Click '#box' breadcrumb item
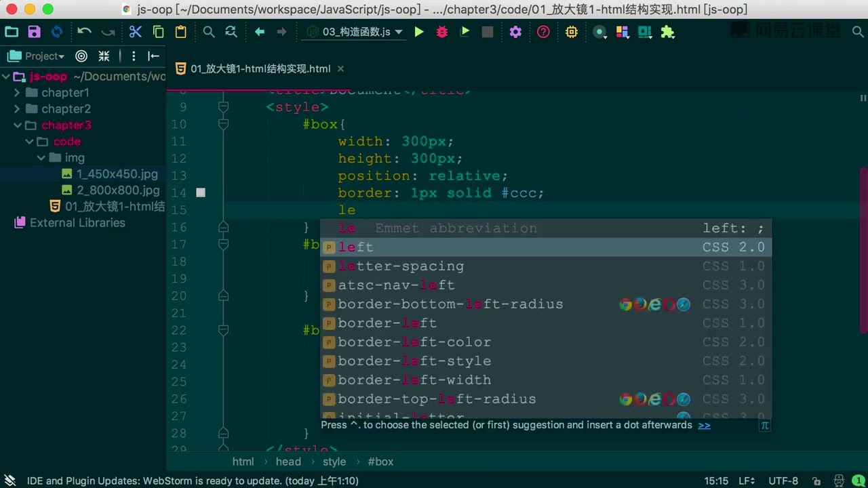 click(x=380, y=462)
